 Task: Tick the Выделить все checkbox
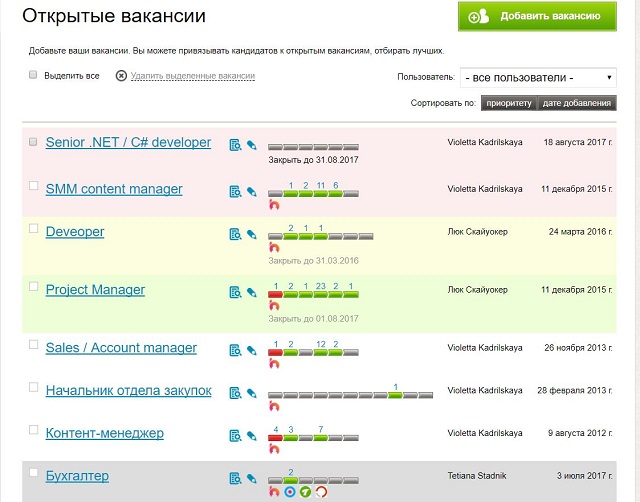(34, 75)
